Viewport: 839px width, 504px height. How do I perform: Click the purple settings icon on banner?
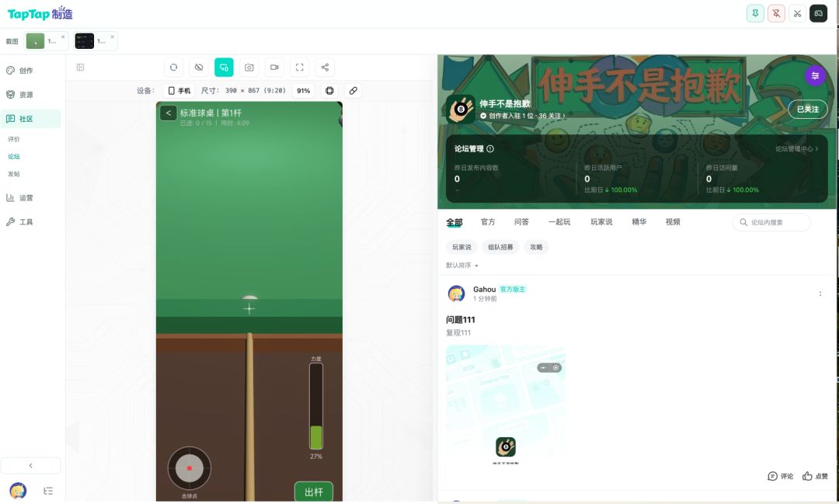815,76
